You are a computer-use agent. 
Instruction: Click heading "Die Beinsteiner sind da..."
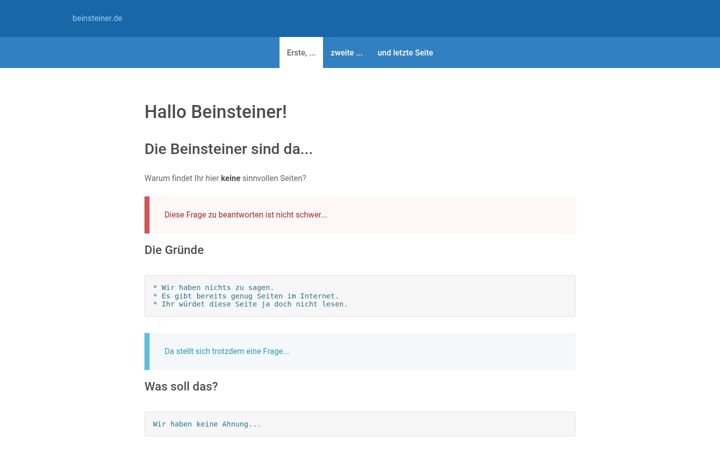[x=228, y=149]
